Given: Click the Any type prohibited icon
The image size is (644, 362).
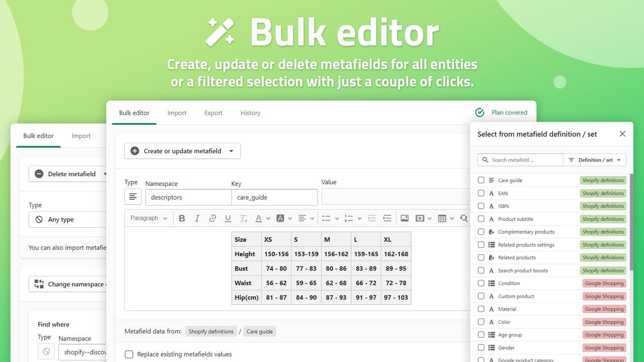Looking at the screenshot, I should point(39,220).
